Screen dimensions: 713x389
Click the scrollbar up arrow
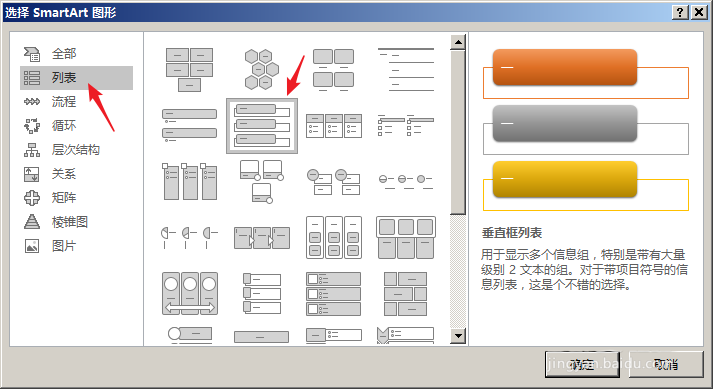tap(458, 42)
